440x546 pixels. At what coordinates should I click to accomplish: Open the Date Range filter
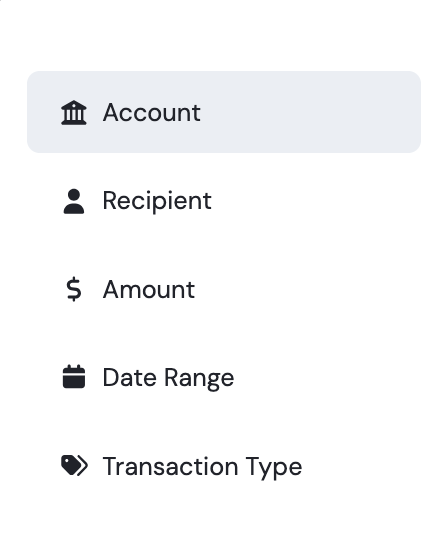pos(224,377)
